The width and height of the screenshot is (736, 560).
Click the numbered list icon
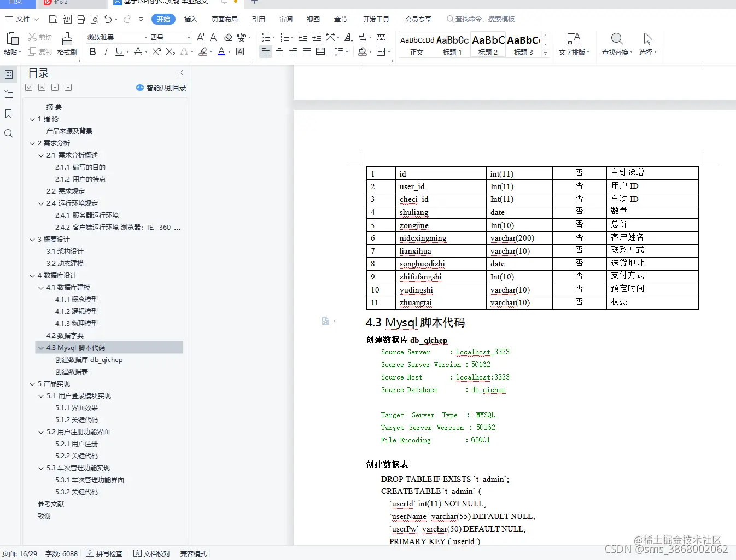coord(284,37)
